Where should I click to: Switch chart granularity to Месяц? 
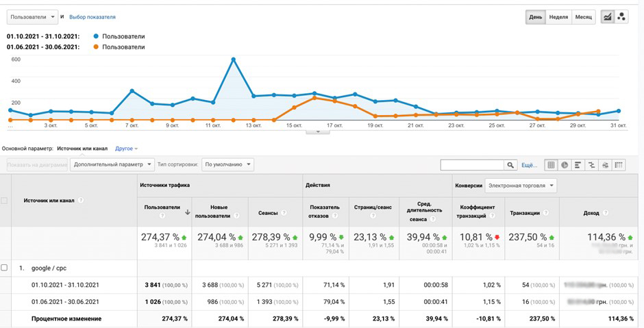583,17
